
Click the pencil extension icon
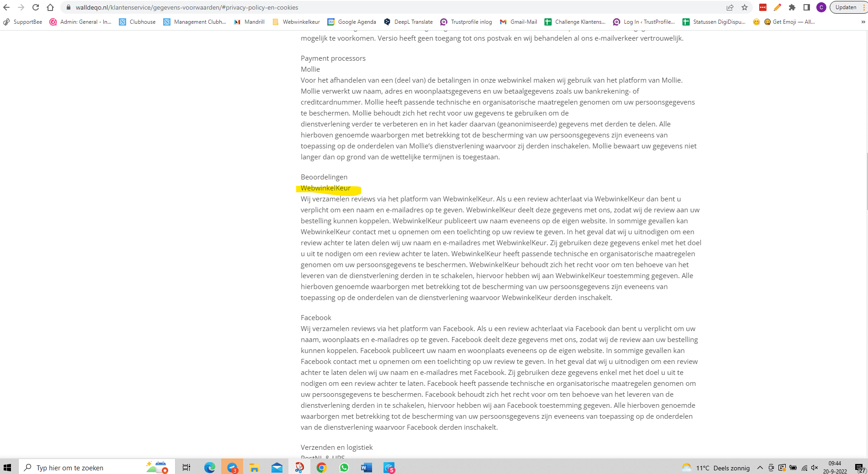click(x=777, y=7)
